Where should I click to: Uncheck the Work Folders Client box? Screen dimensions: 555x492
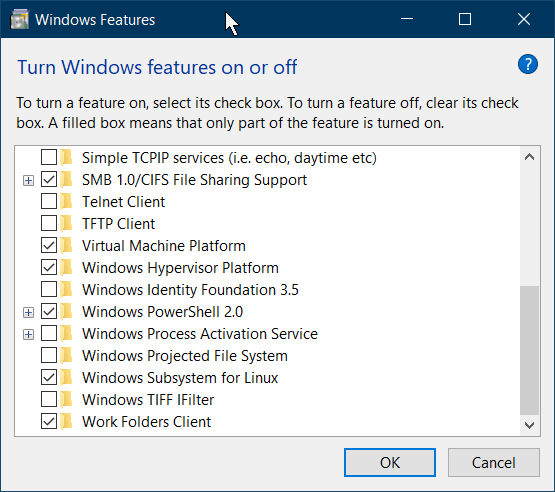coord(49,421)
